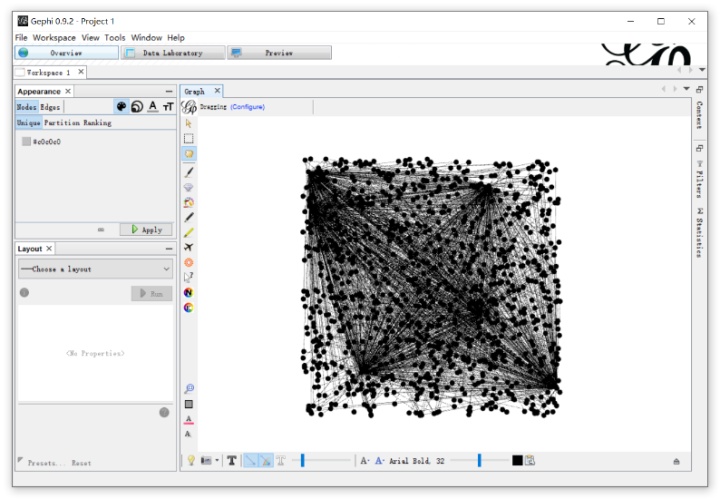Screen dimensions: 720x499
Task: Restore the Filters side panel group
Action: 699,148
